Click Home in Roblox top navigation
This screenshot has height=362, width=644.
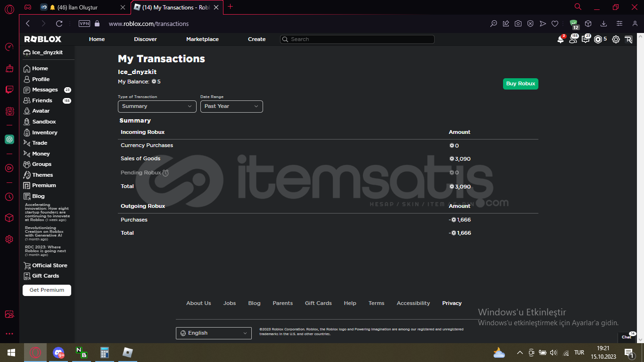(97, 39)
